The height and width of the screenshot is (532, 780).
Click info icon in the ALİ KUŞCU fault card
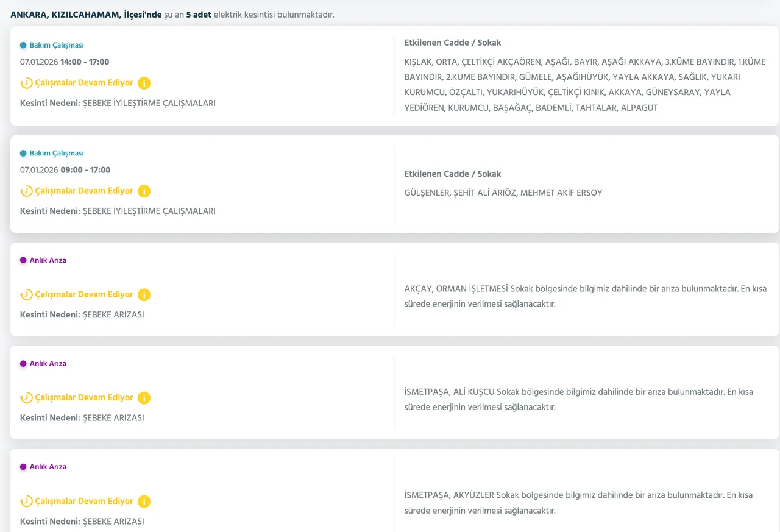144,398
